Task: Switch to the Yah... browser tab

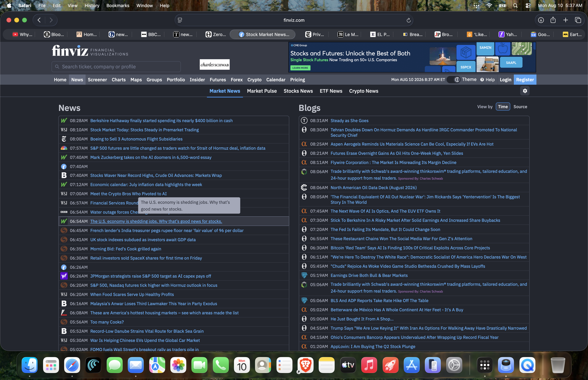Action: [508, 35]
